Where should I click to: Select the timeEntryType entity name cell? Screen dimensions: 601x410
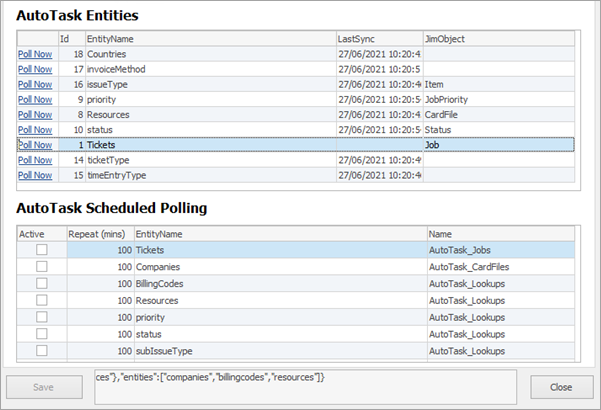tap(211, 175)
